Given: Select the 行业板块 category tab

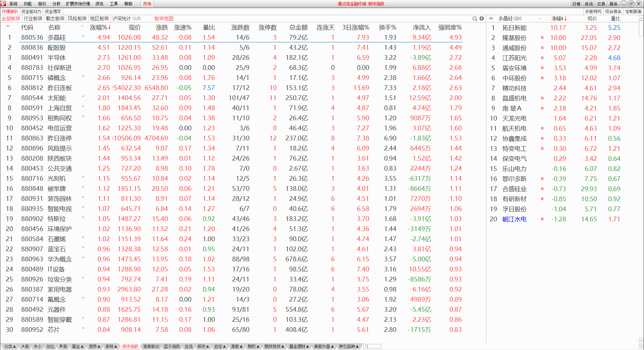Looking at the screenshot, I should point(33,18).
